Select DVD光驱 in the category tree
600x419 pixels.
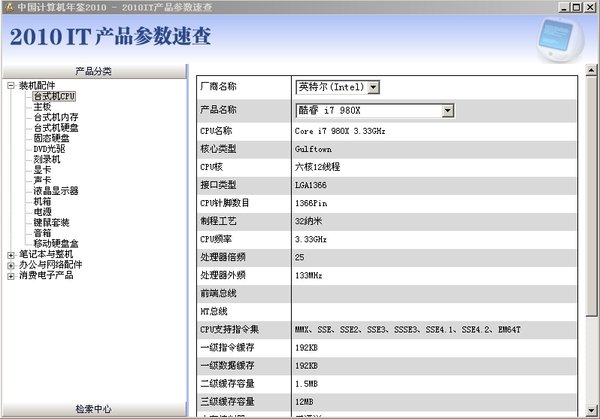(x=49, y=149)
